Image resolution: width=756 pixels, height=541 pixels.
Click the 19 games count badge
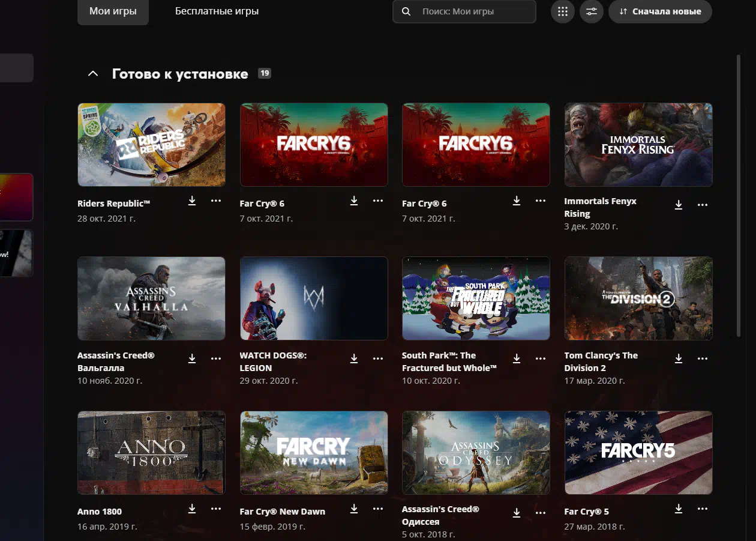[265, 73]
